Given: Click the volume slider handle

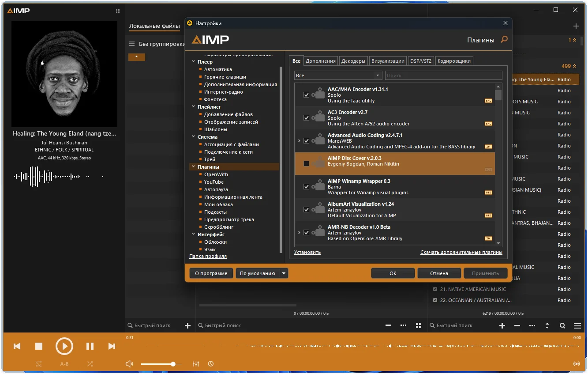Looking at the screenshot, I should click(x=173, y=364).
